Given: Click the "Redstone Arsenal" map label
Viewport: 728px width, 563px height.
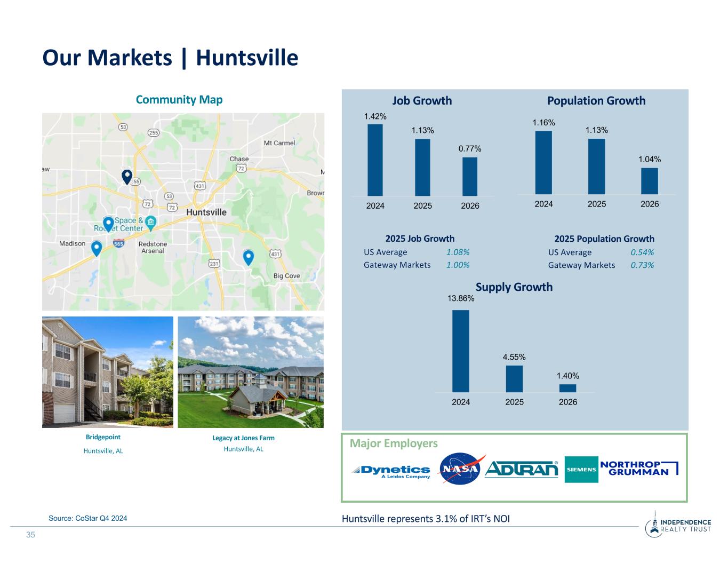Looking at the screenshot, I should pos(153,247).
